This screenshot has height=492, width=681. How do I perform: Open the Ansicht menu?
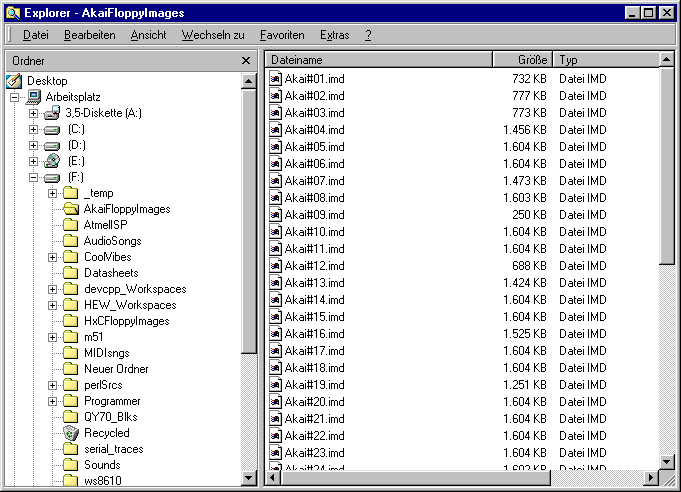148,35
